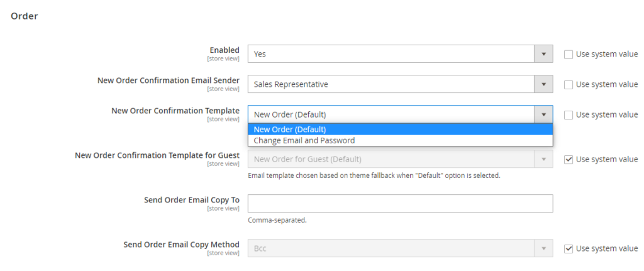Click the Send Order Email Copy To field
This screenshot has height=271, width=644.
coord(400,204)
